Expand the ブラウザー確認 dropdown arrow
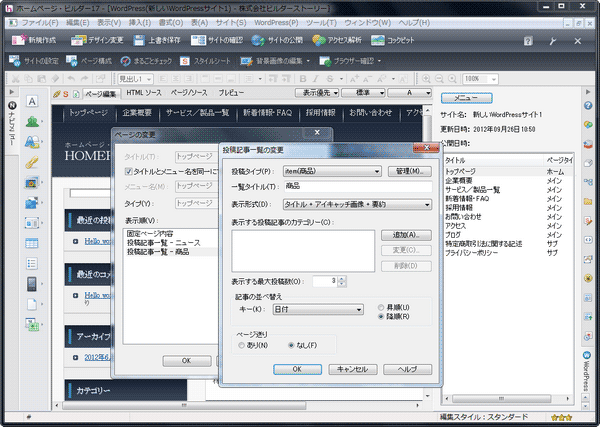This screenshot has height=427, width=600. (x=379, y=61)
